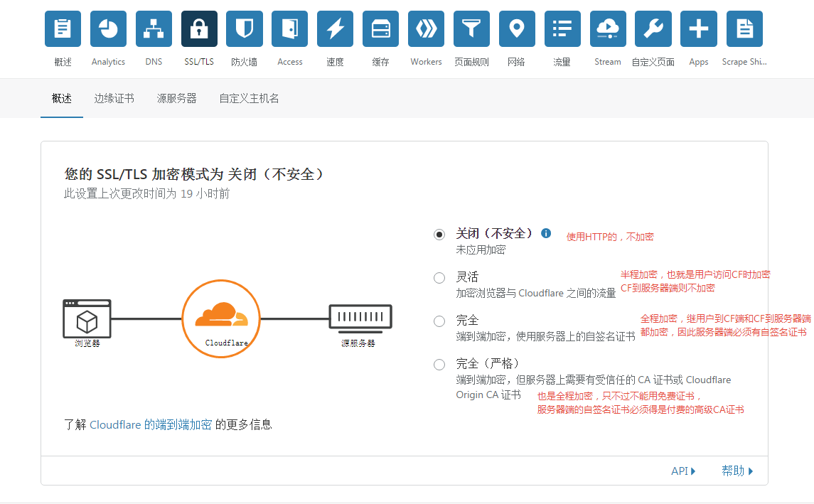Click the info icon beside 关闭（不安全）
Viewport: 814px width, 504px height.
coord(545,233)
